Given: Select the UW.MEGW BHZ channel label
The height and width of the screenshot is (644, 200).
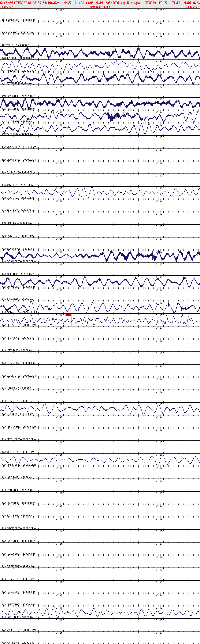Looking at the screenshot, I should (19, 427).
